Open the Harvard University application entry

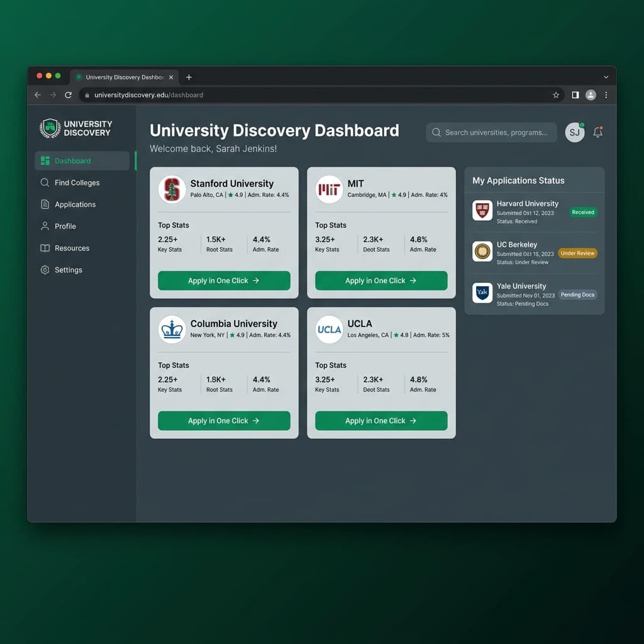click(535, 212)
